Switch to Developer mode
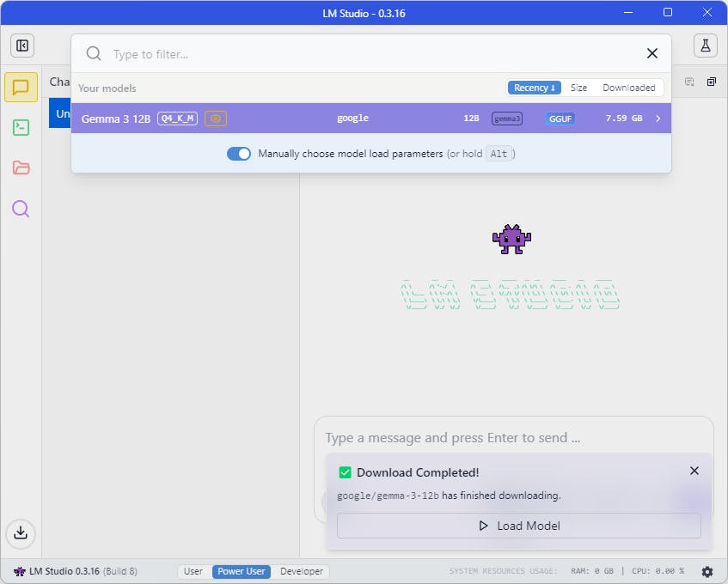 point(302,571)
